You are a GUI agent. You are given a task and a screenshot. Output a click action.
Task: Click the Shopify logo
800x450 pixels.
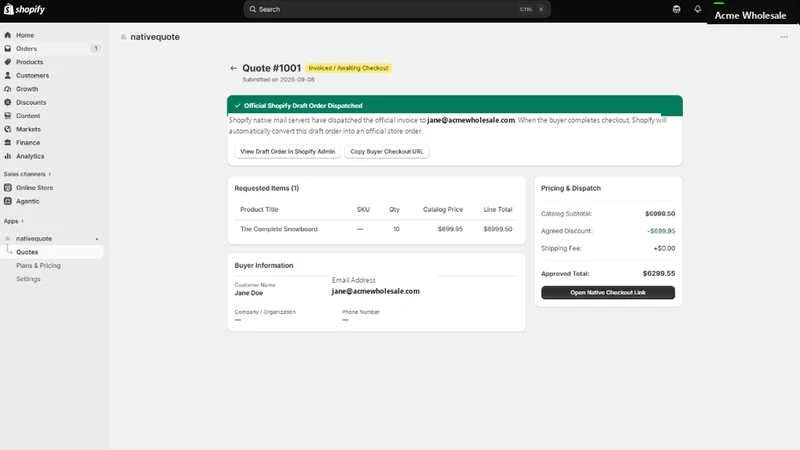click(24, 9)
